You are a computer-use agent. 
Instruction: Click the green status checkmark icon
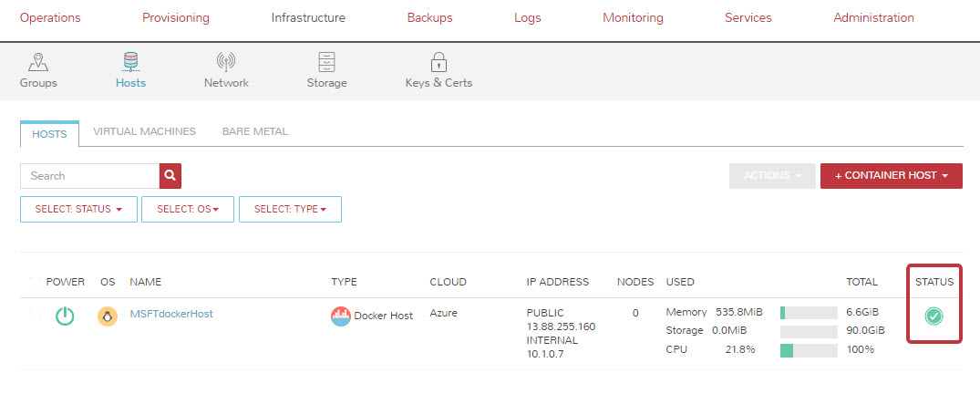[x=934, y=316]
